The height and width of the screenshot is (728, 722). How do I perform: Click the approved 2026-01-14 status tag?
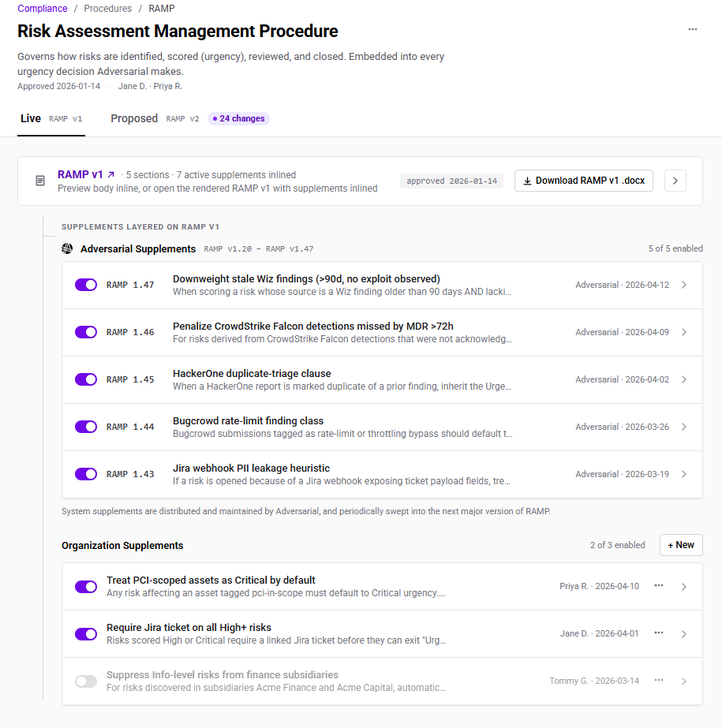pos(451,181)
